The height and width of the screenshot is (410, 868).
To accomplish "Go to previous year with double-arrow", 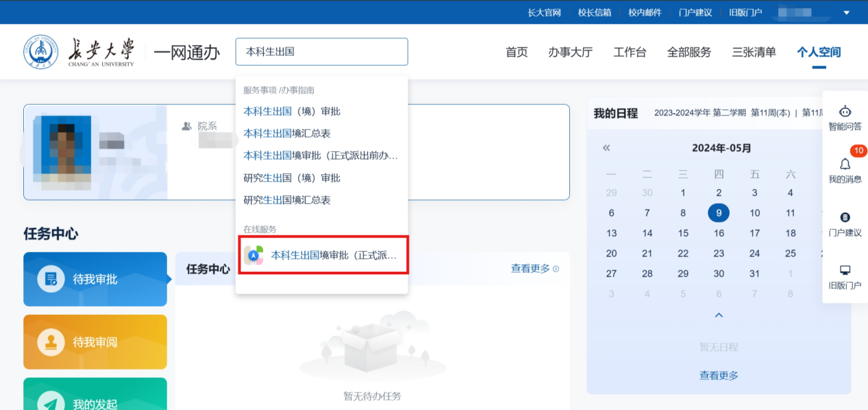I will click(x=606, y=148).
